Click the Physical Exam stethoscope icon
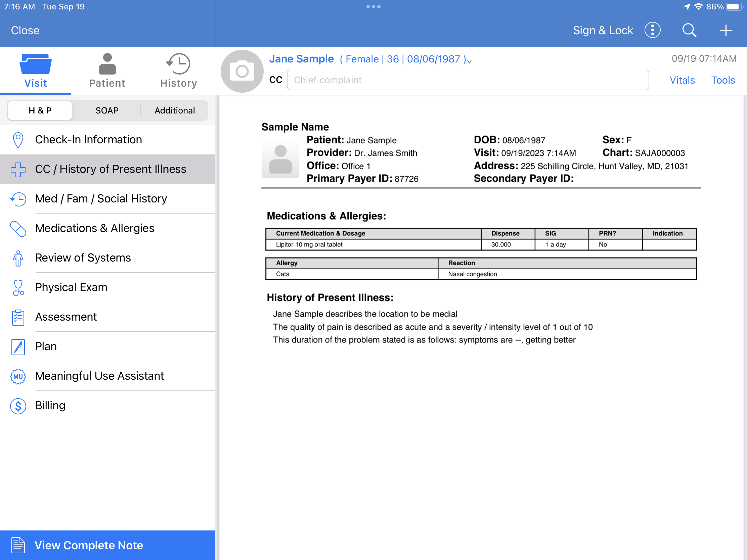Viewport: 747px width, 560px height. (x=18, y=288)
